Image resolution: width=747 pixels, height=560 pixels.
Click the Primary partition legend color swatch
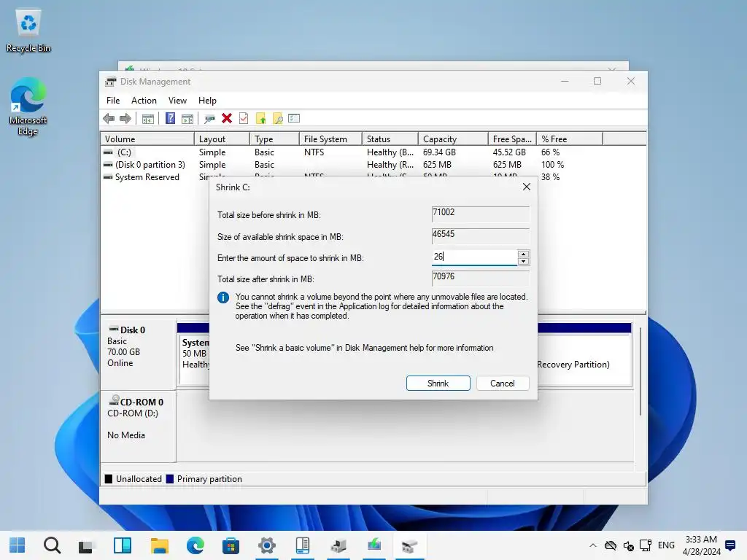pos(169,479)
